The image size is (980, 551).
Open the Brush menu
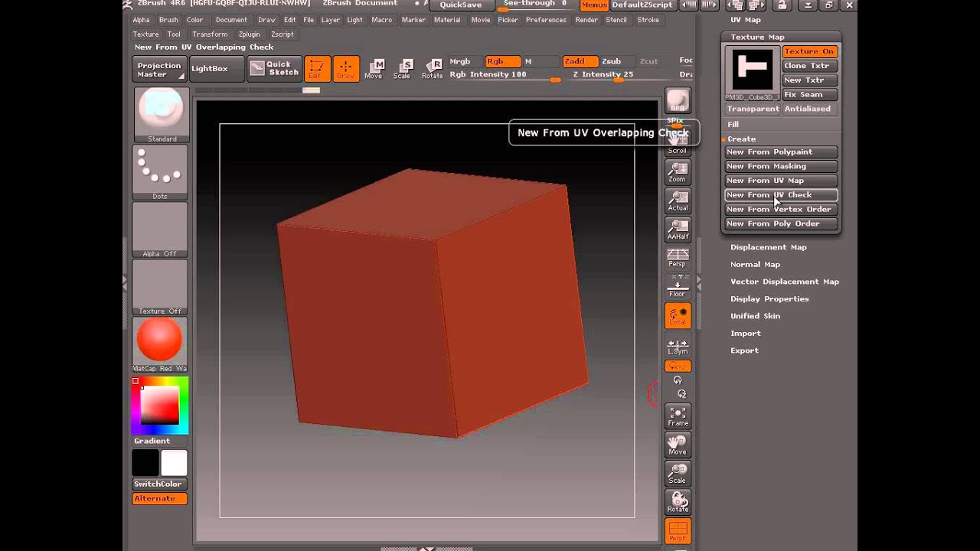[x=168, y=20]
